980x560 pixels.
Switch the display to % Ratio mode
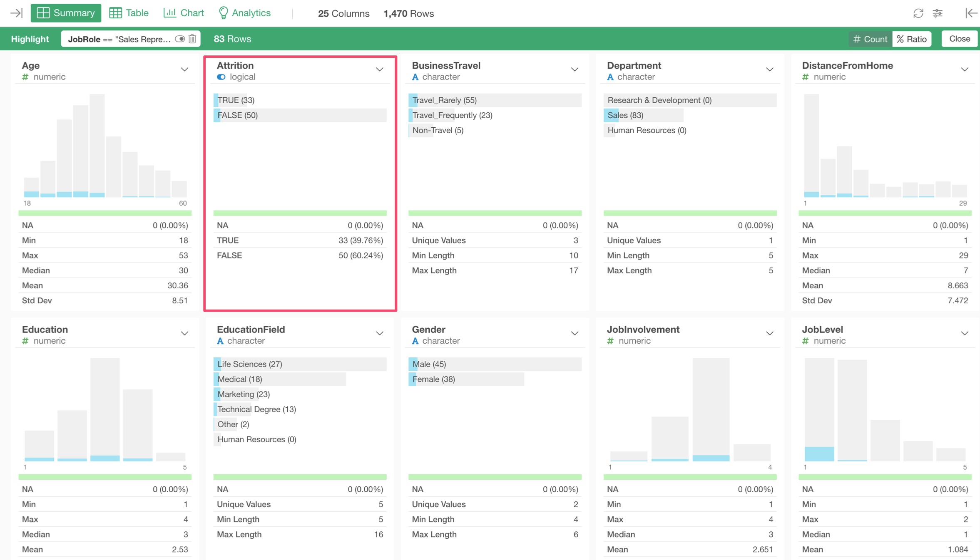[912, 39]
